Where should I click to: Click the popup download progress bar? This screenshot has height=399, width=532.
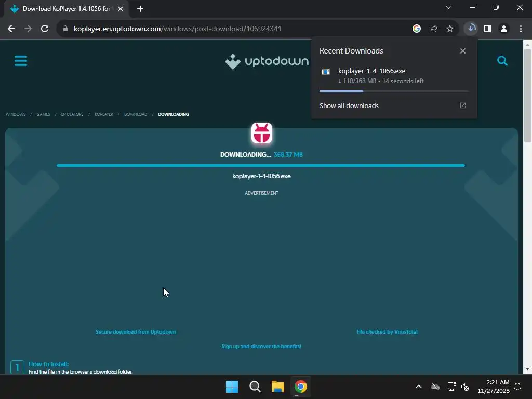(x=394, y=91)
